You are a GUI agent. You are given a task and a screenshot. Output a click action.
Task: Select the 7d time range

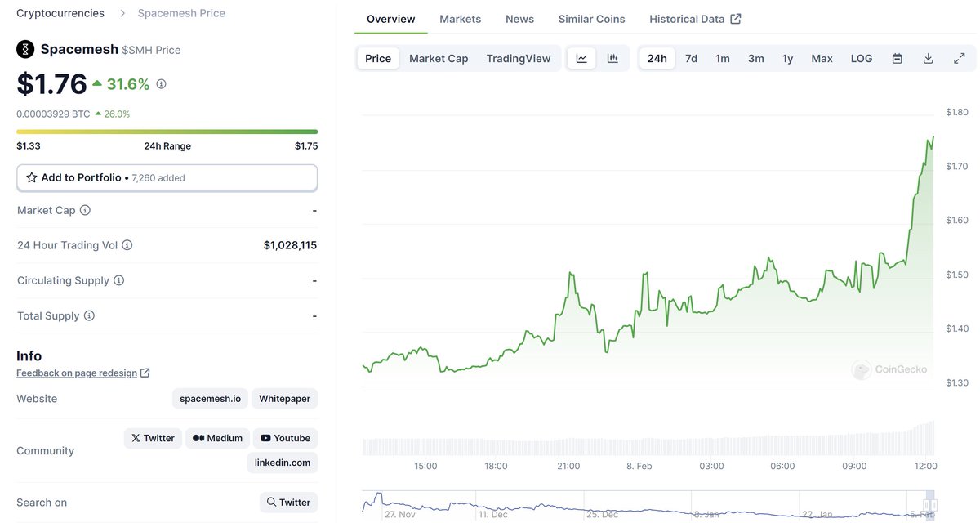point(691,58)
